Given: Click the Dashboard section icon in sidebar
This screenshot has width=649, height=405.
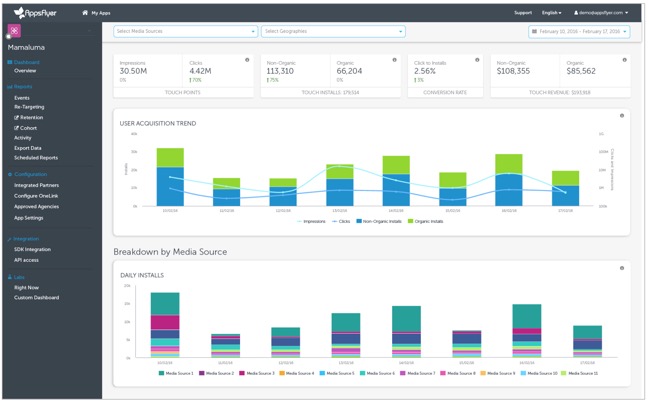Looking at the screenshot, I should (10, 62).
